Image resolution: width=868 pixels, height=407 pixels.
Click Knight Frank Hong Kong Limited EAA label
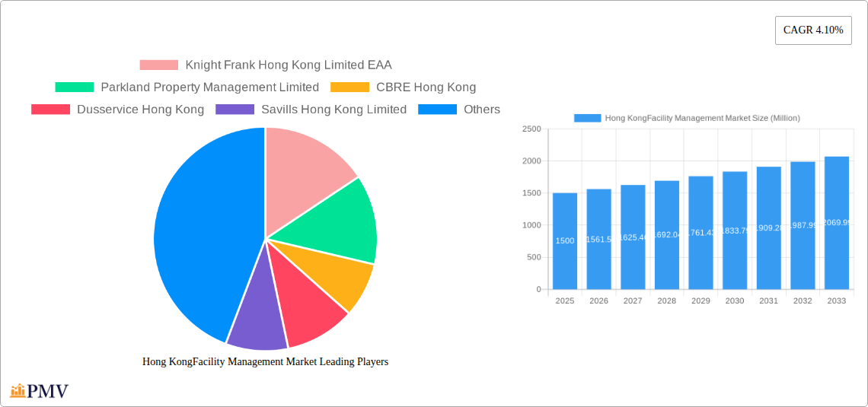coord(289,65)
